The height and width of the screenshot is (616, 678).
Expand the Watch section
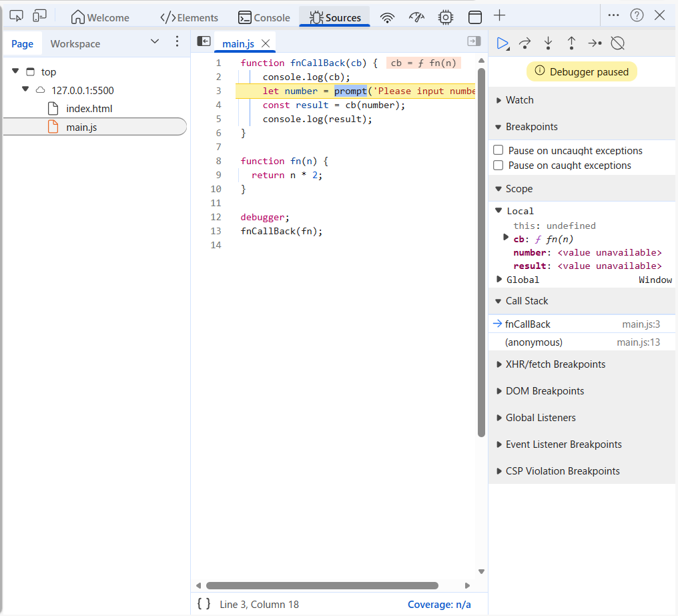point(519,100)
